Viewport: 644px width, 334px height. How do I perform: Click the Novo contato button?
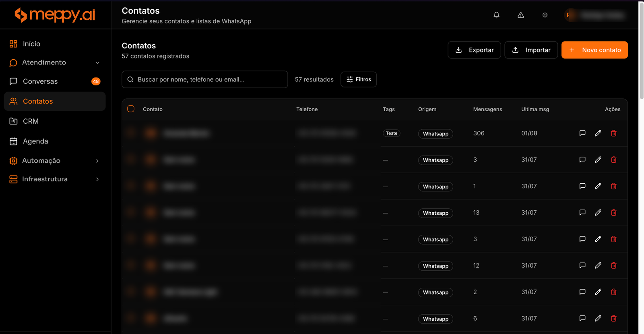pos(594,50)
